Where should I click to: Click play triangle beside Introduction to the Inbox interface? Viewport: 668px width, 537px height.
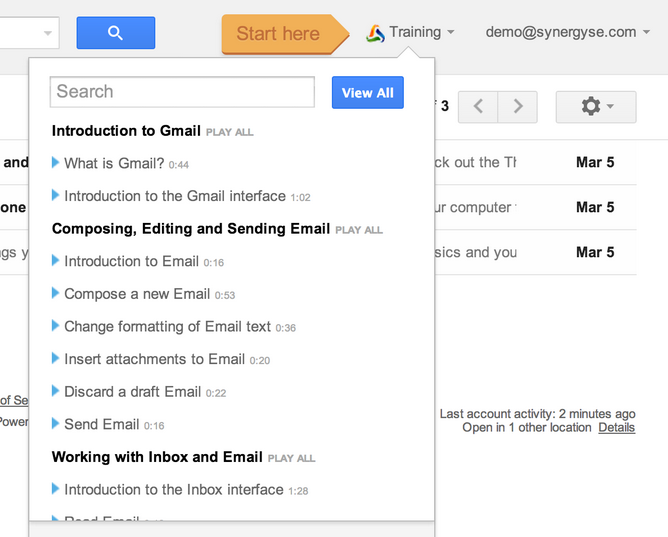55,489
